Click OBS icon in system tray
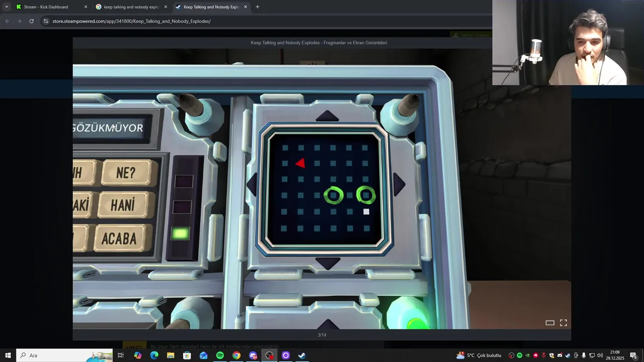The width and height of the screenshot is (644, 362). point(512,355)
